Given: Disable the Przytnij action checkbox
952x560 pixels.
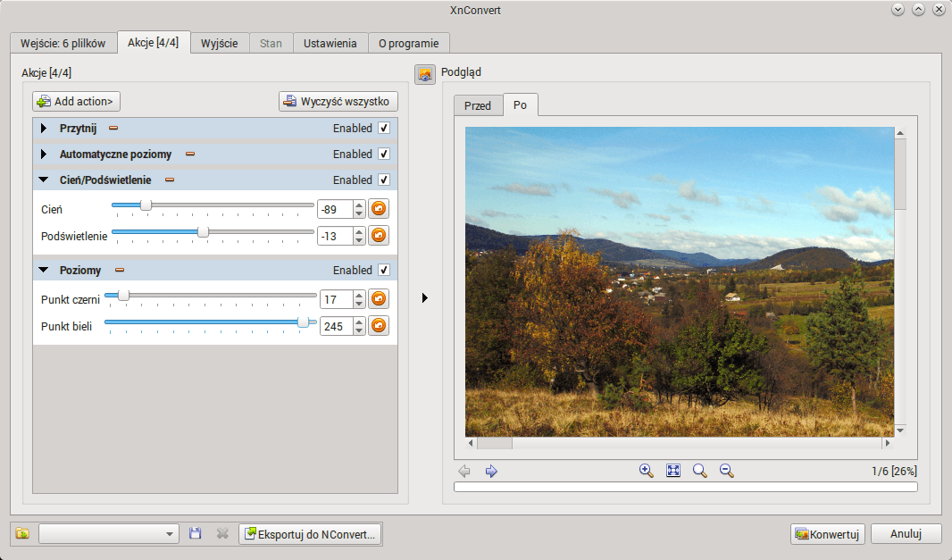Looking at the screenshot, I should pos(384,128).
